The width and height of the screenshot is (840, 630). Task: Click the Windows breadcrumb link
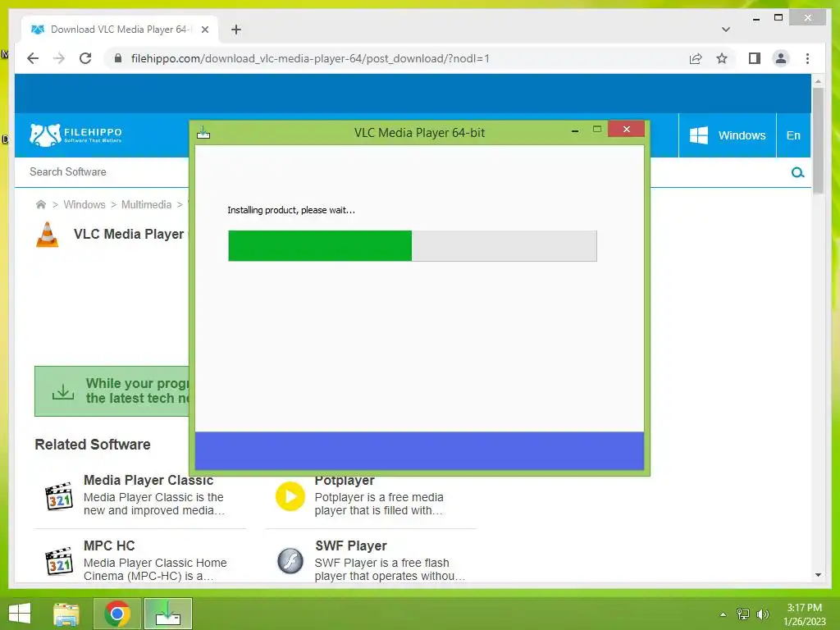coord(84,204)
